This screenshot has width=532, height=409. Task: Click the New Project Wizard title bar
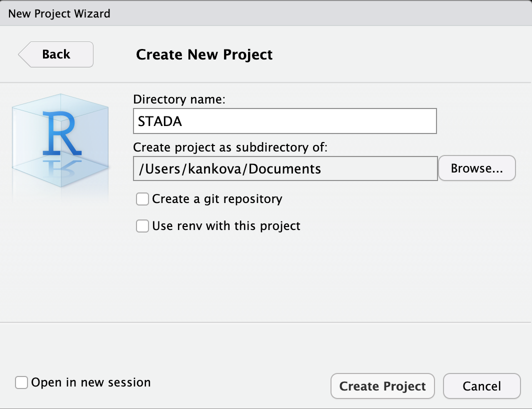pos(266,13)
